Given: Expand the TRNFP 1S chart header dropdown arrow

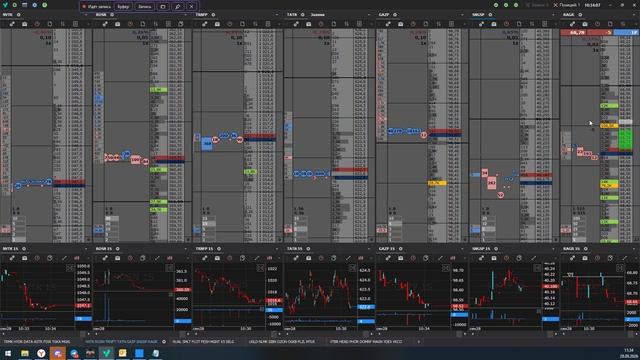Looking at the screenshot, I should (x=277, y=249).
